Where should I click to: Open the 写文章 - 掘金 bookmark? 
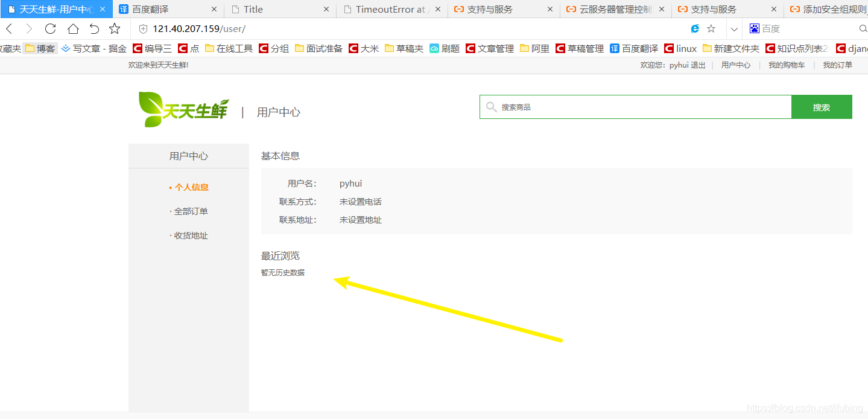[93, 48]
